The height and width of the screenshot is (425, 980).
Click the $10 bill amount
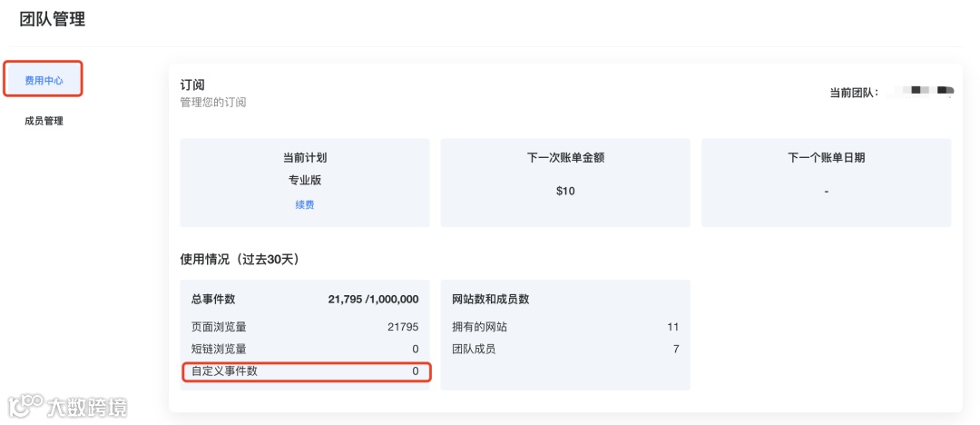565,191
